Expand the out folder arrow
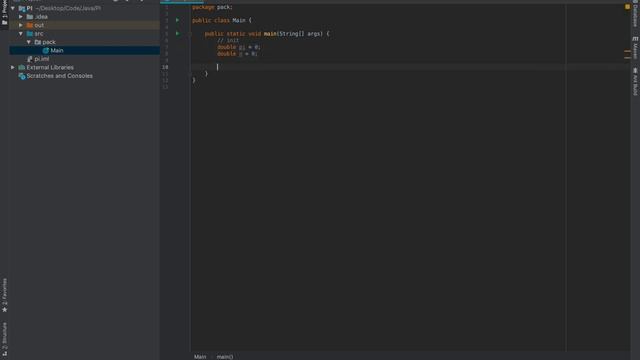640x360 pixels. click(21, 25)
